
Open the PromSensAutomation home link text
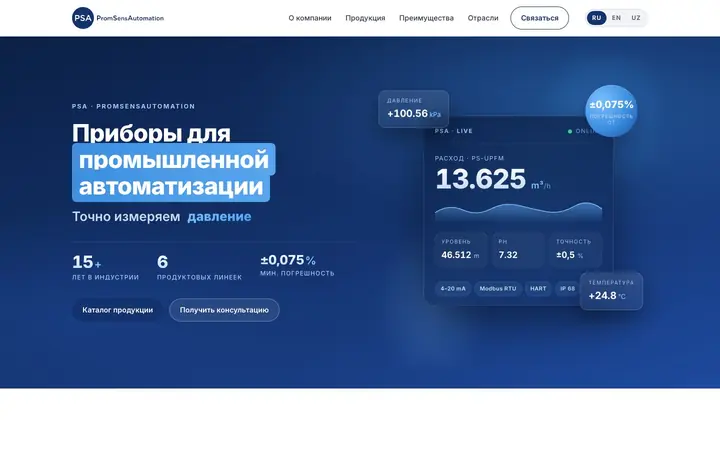point(130,18)
